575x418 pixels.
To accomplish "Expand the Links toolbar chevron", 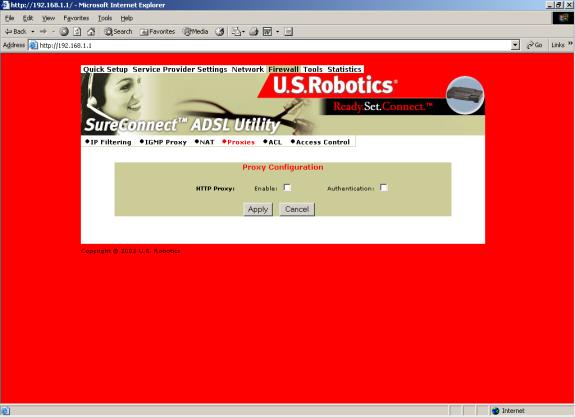I will [570, 44].
